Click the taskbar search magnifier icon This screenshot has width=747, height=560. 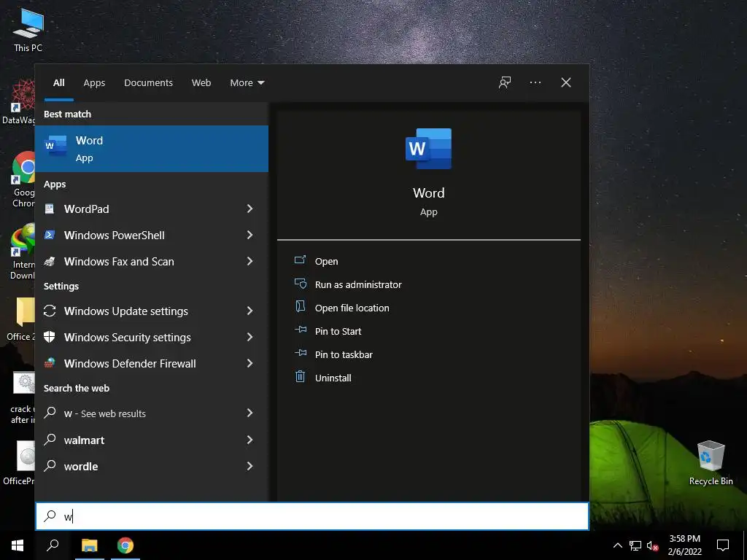click(x=53, y=545)
